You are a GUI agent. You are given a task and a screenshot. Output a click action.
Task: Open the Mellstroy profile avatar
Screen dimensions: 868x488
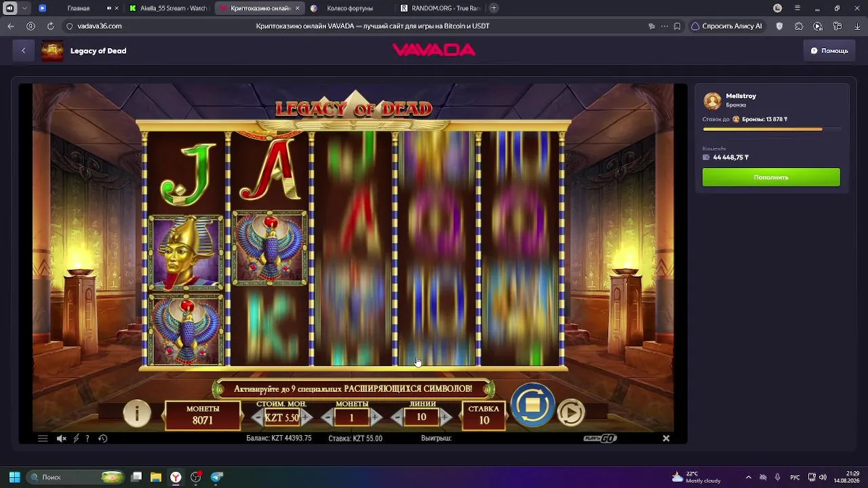pyautogui.click(x=712, y=101)
